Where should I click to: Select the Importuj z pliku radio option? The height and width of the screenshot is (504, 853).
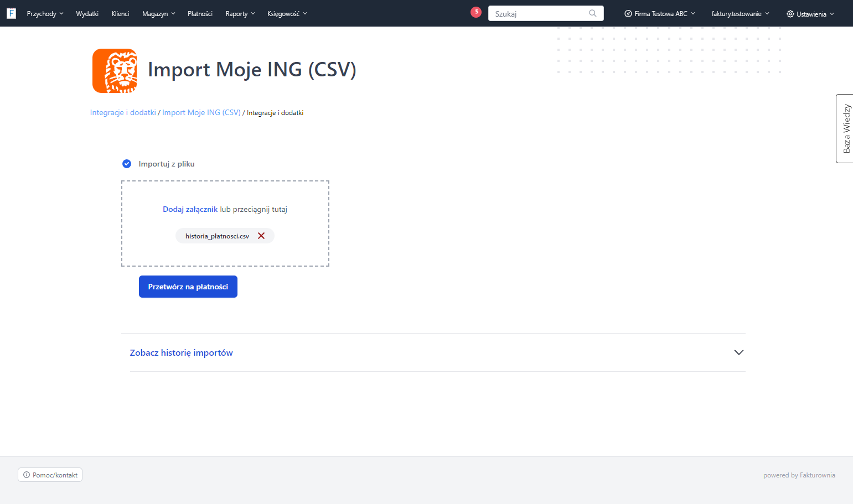127,164
